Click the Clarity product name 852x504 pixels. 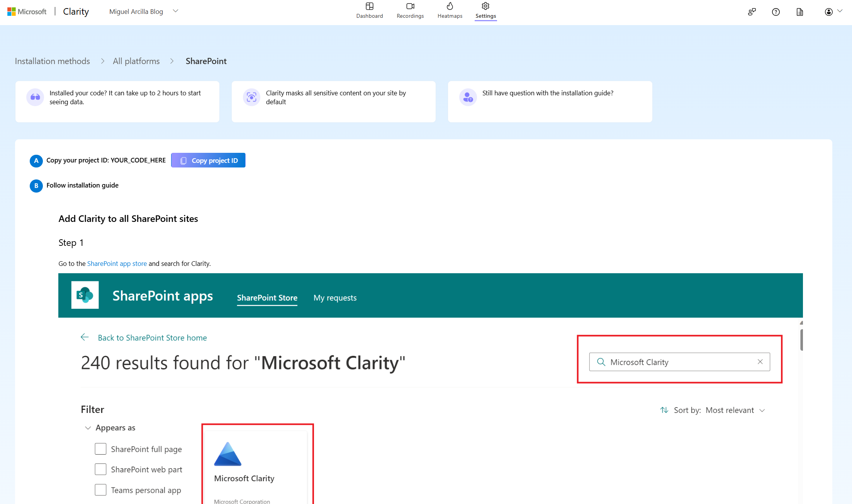click(x=76, y=12)
